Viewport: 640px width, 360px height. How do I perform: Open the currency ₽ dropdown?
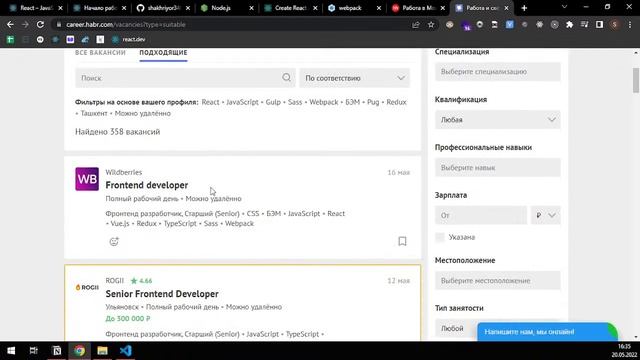click(x=545, y=215)
